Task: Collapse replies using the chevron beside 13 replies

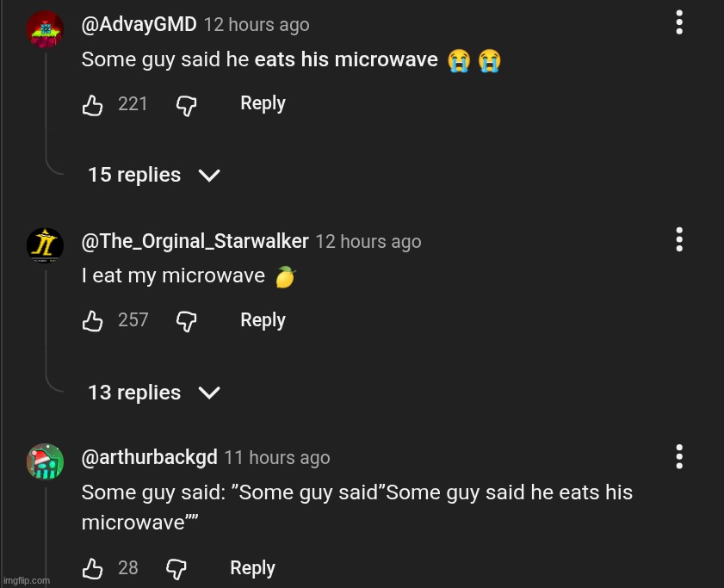Action: tap(208, 393)
